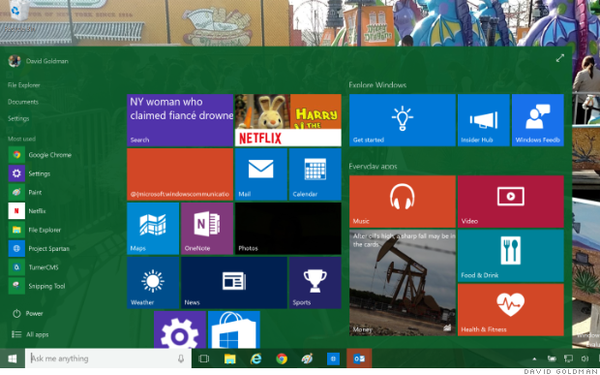Screen dimensions: 600x375
Task: Select Google Chrome in Most used
Action: click(40, 155)
